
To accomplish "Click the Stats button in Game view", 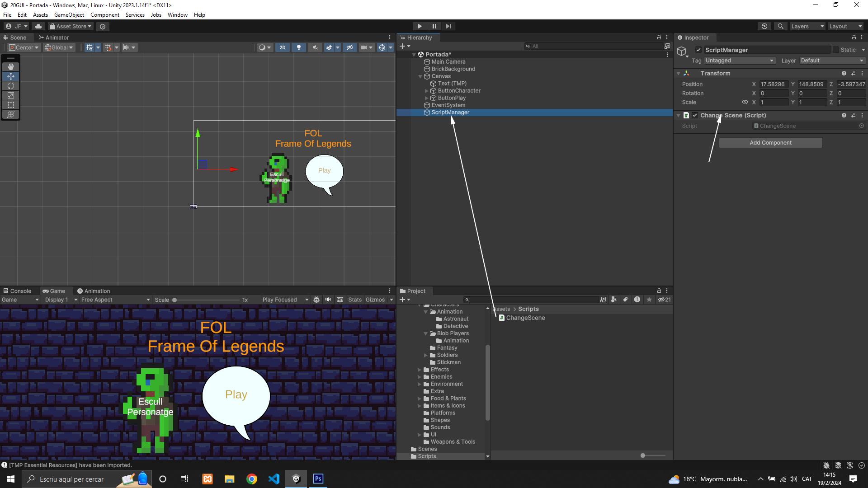I will (x=354, y=300).
